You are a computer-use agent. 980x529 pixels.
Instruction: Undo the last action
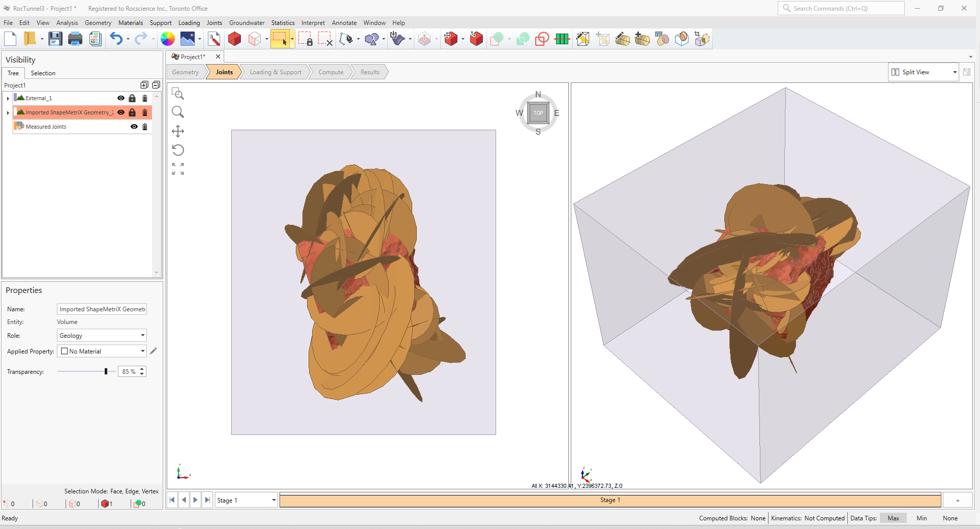[116, 39]
